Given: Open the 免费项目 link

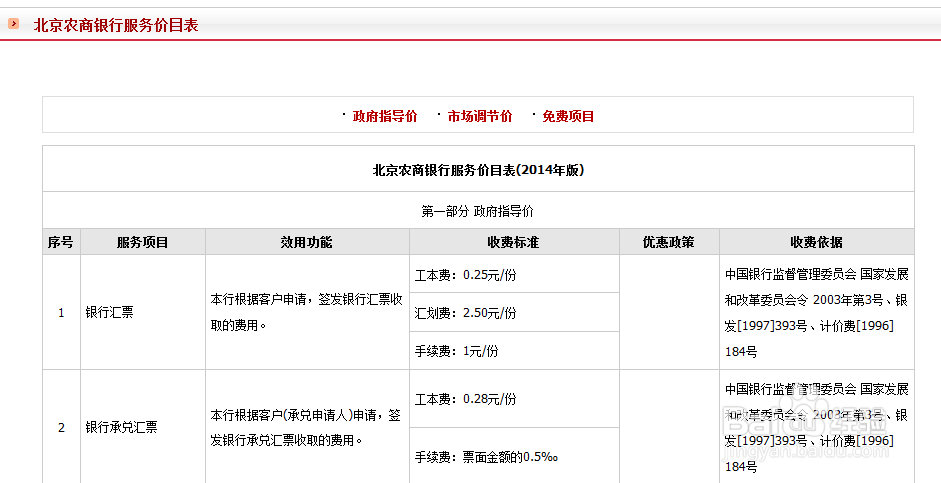Looking at the screenshot, I should coord(568,116).
